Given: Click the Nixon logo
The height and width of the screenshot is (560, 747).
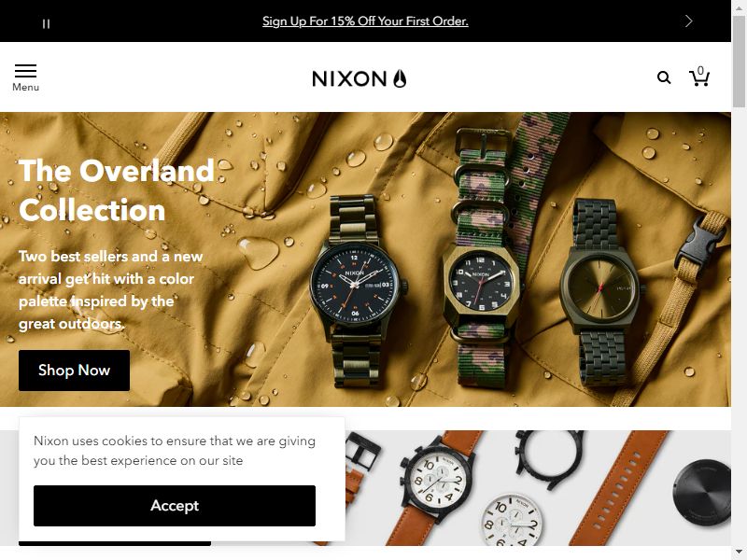Looking at the screenshot, I should pos(359,78).
